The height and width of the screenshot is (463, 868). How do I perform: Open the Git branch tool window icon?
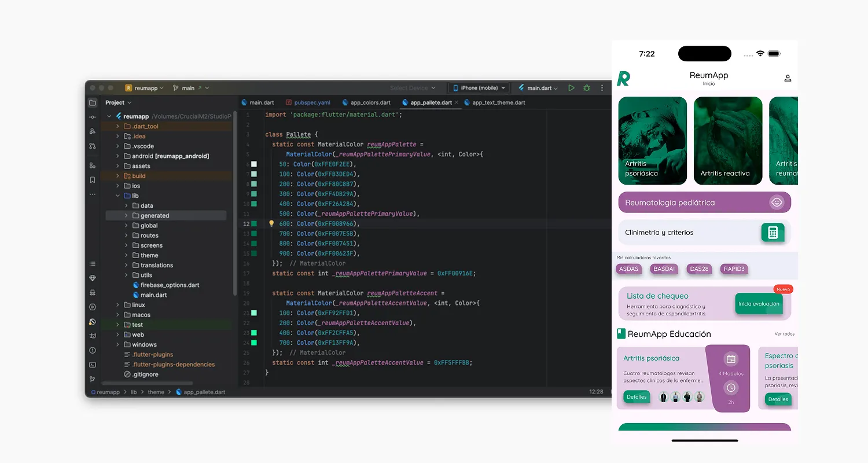point(93,379)
